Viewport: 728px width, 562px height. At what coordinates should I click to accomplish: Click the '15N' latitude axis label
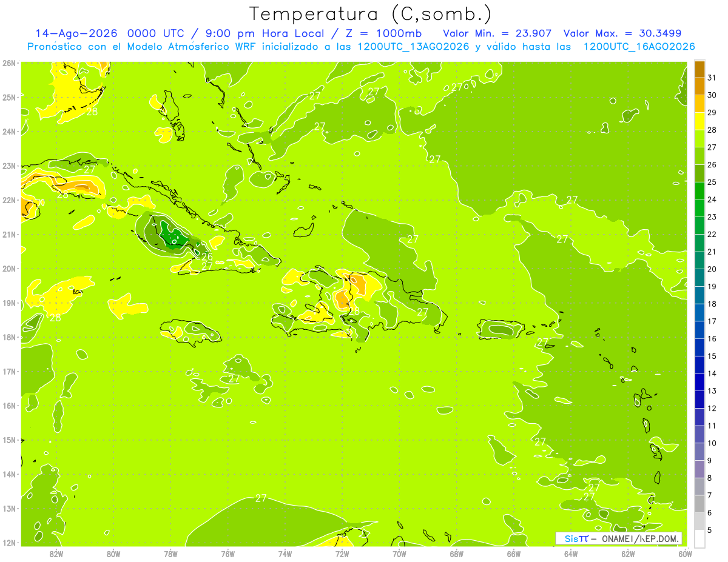[x=9, y=440]
